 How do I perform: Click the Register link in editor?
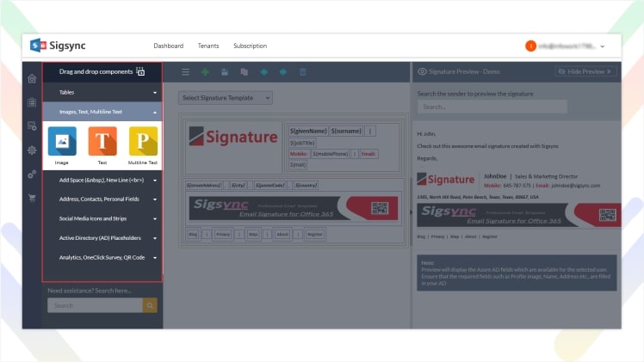click(x=315, y=235)
